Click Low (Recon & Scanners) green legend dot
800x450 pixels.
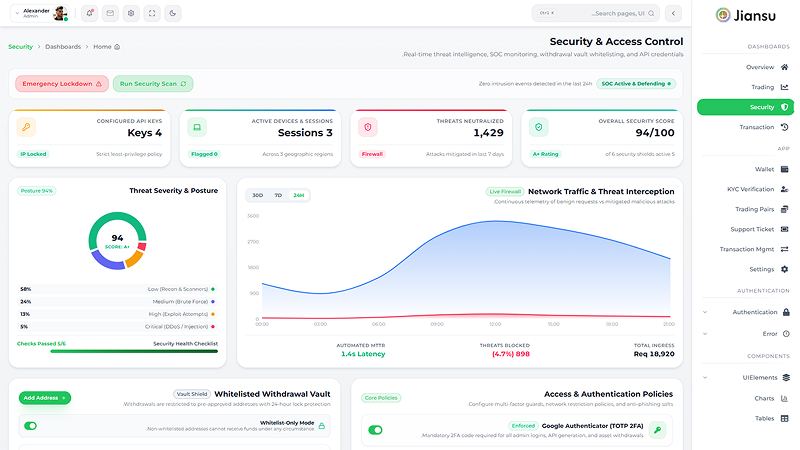click(213, 289)
